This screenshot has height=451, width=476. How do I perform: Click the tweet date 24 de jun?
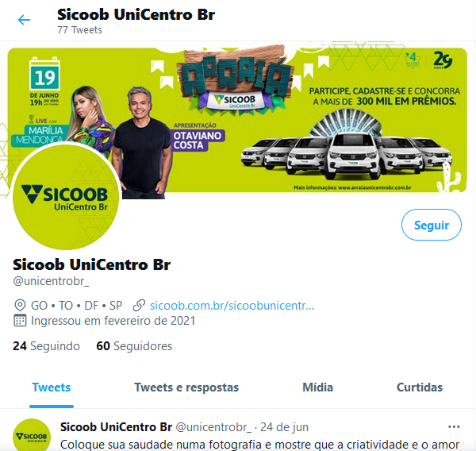[x=284, y=427]
